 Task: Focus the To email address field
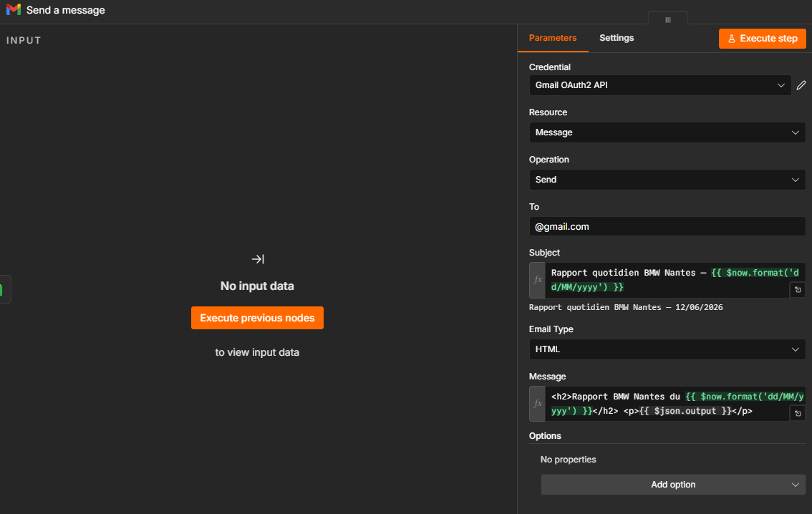[667, 227]
